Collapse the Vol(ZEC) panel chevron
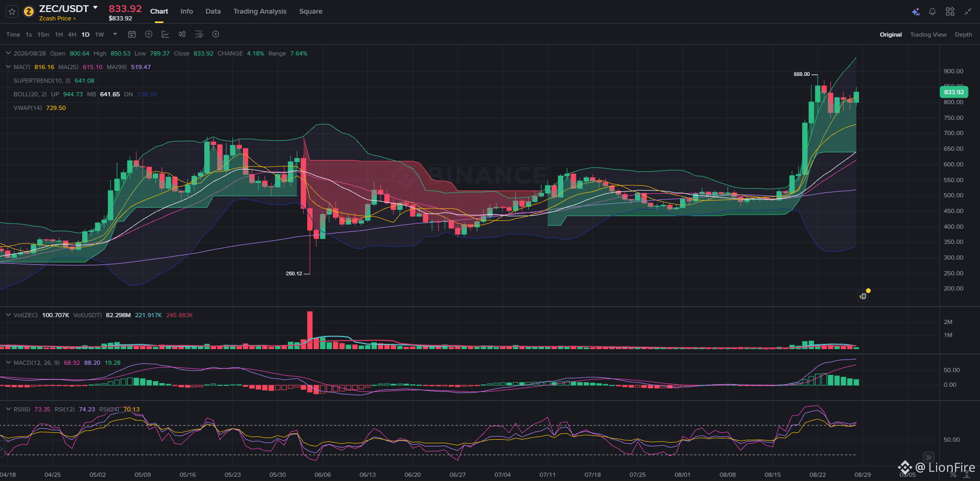980x481 pixels. tap(8, 315)
